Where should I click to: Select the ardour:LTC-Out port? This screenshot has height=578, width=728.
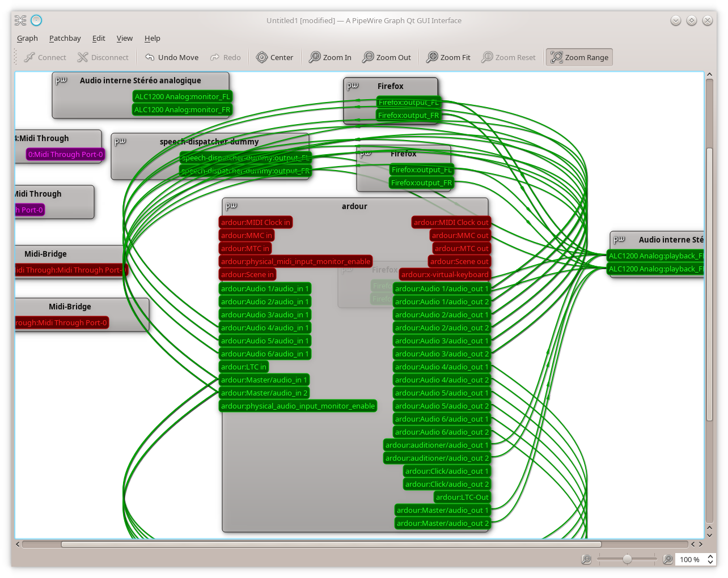(x=462, y=498)
